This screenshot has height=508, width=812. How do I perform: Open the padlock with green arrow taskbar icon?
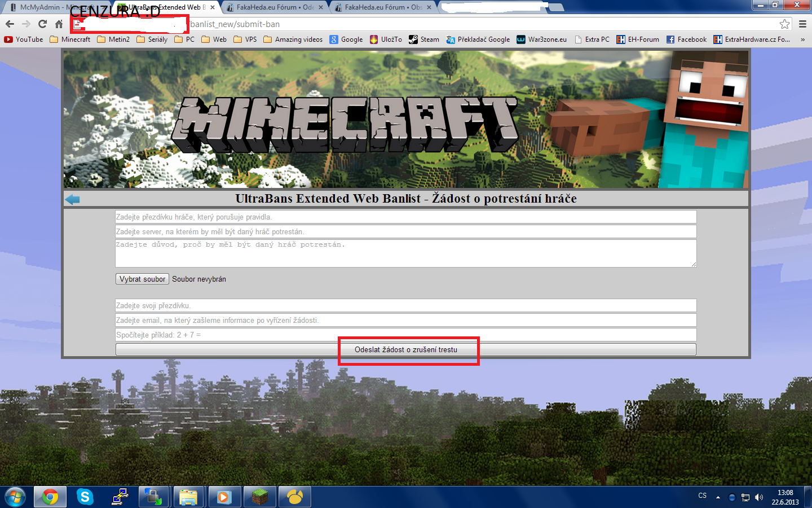pyautogui.click(x=153, y=497)
